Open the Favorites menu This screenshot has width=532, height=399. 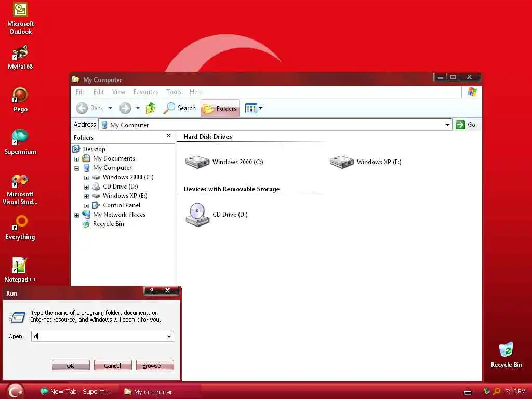tap(145, 92)
